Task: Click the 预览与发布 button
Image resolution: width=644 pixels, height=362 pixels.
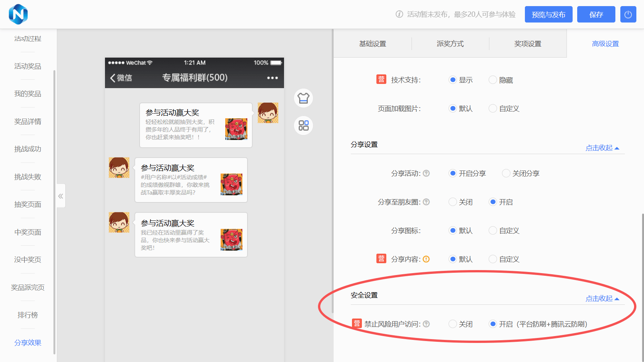Action: click(x=548, y=14)
